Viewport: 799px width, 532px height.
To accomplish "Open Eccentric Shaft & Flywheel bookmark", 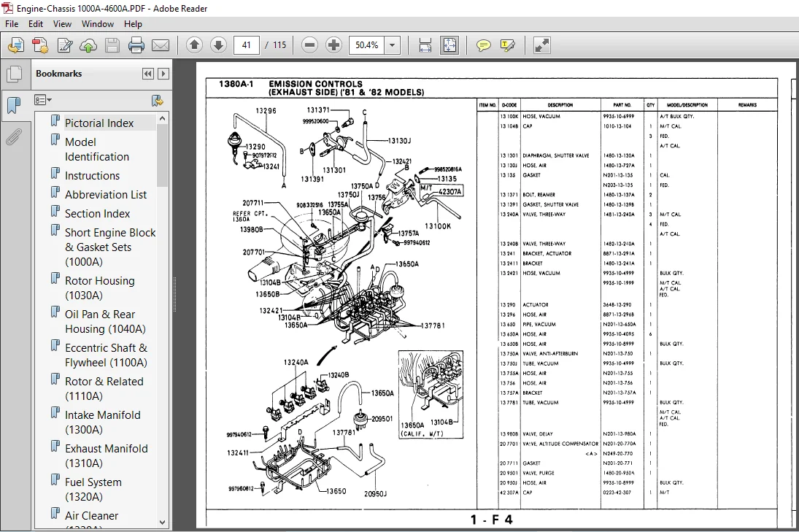I will (106, 355).
